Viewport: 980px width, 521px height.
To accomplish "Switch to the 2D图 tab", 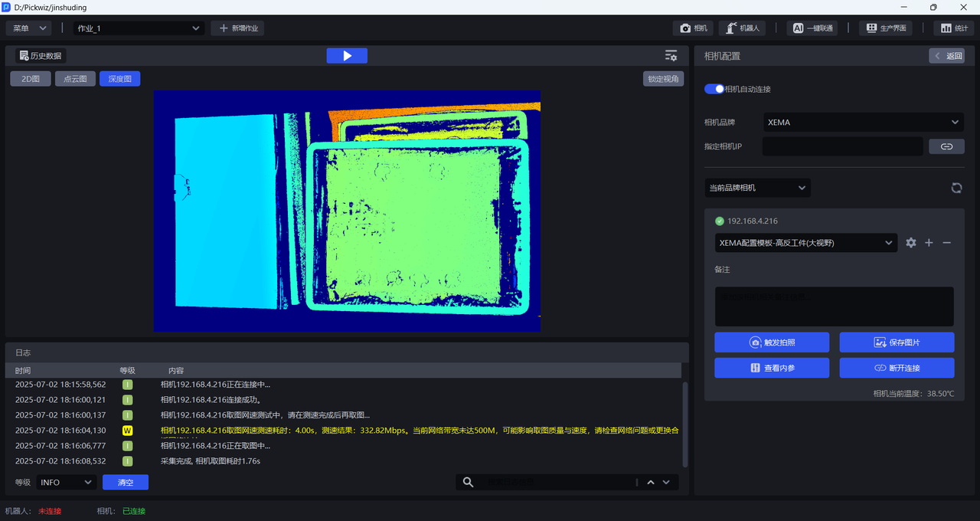I will (31, 79).
